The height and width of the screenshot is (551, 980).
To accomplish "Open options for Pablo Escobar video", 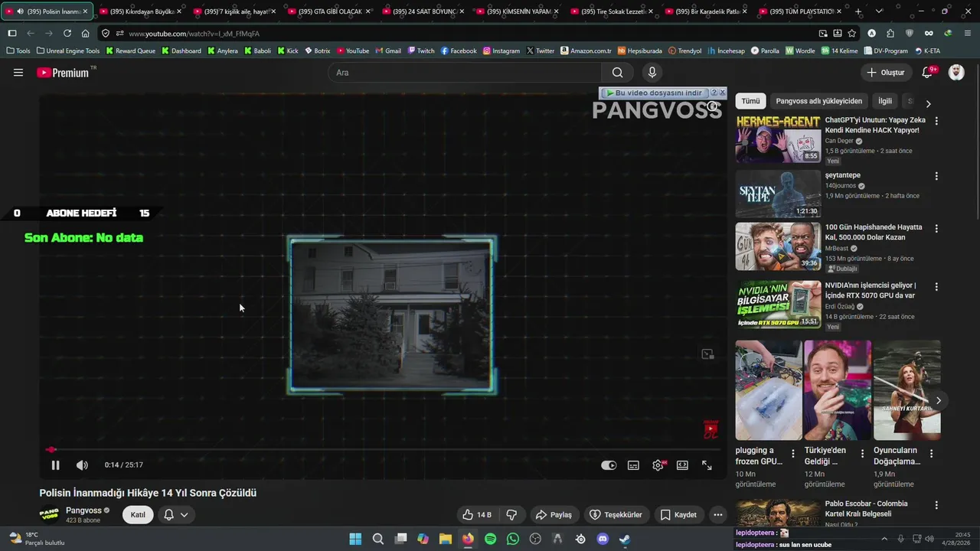I will (936, 505).
